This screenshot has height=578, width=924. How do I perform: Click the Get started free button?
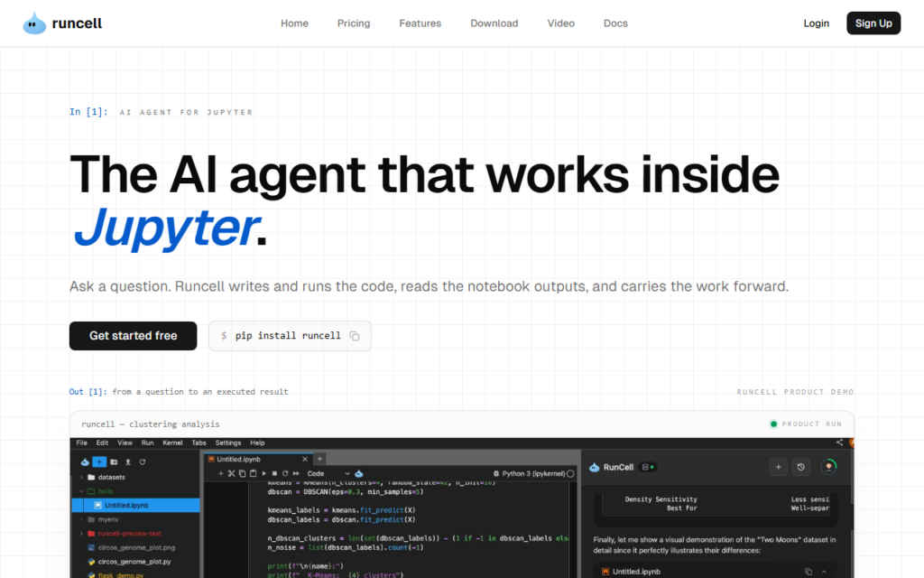click(x=134, y=336)
